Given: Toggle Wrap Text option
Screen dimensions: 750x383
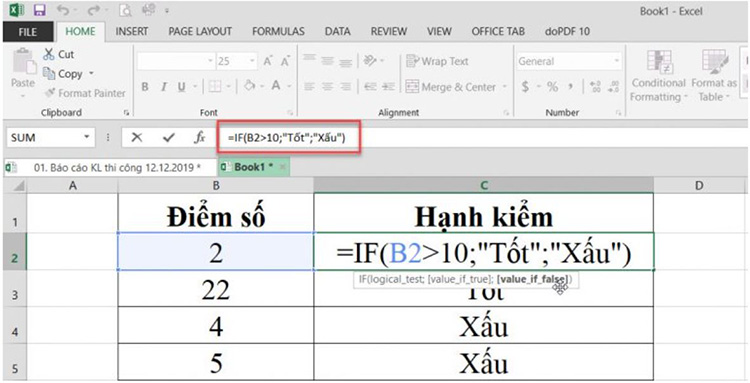Looking at the screenshot, I should pos(437,61).
